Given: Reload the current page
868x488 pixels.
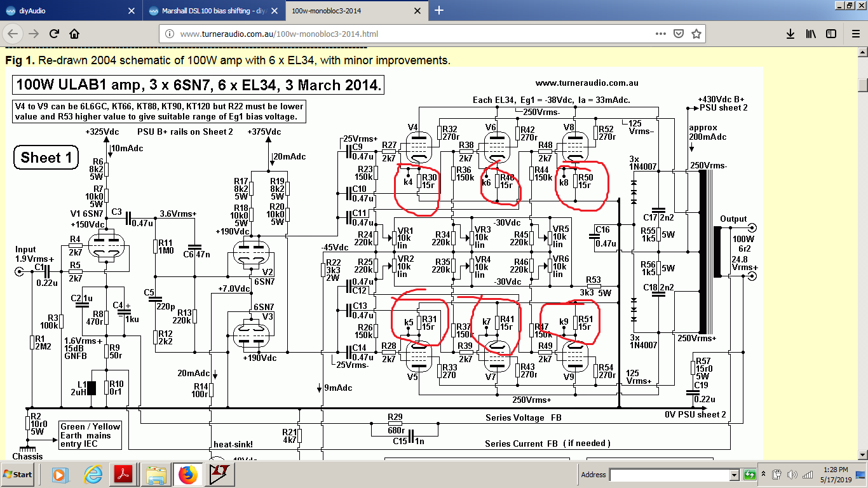Looking at the screenshot, I should click(x=55, y=34).
